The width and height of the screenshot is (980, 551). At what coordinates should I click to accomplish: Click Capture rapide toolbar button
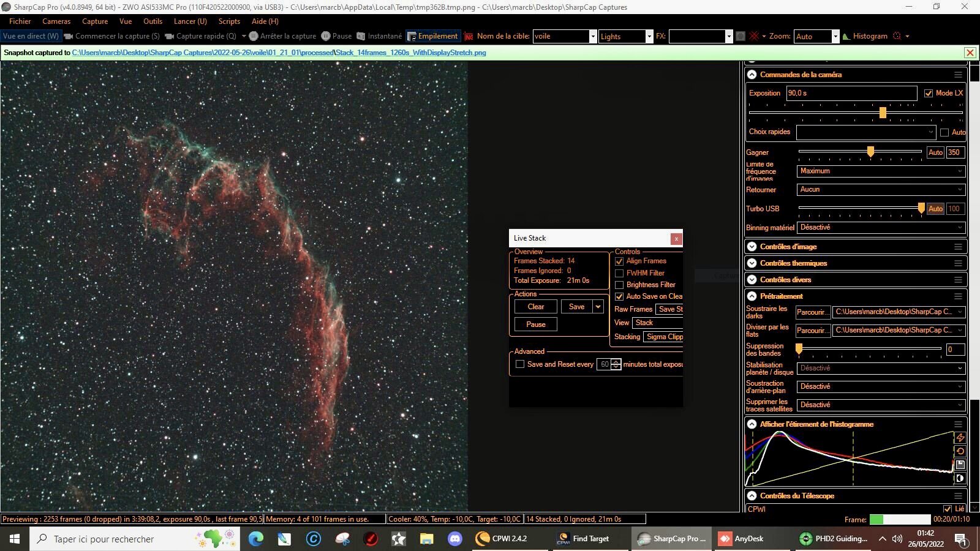tap(200, 36)
